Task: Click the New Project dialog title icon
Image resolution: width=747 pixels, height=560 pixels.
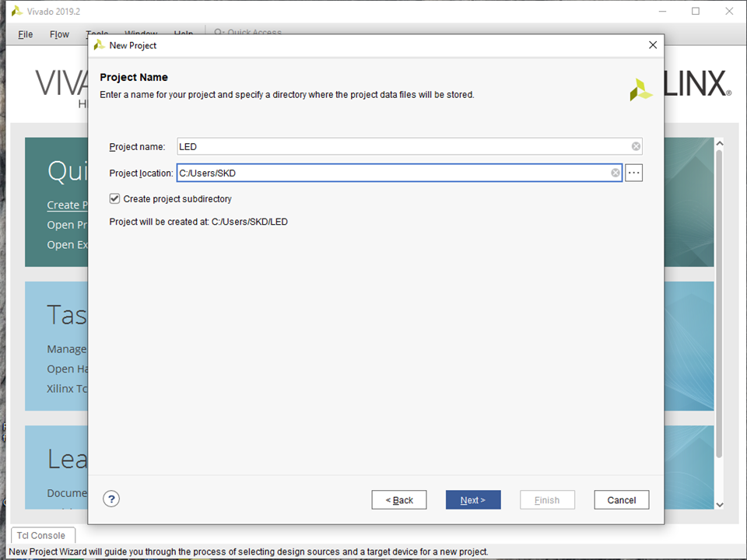Action: coord(99,45)
